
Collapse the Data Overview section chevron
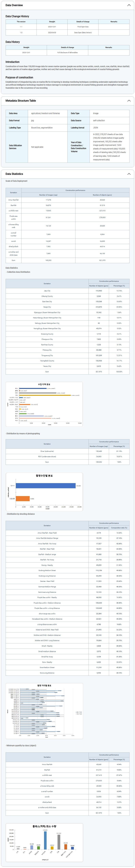[129, 5]
